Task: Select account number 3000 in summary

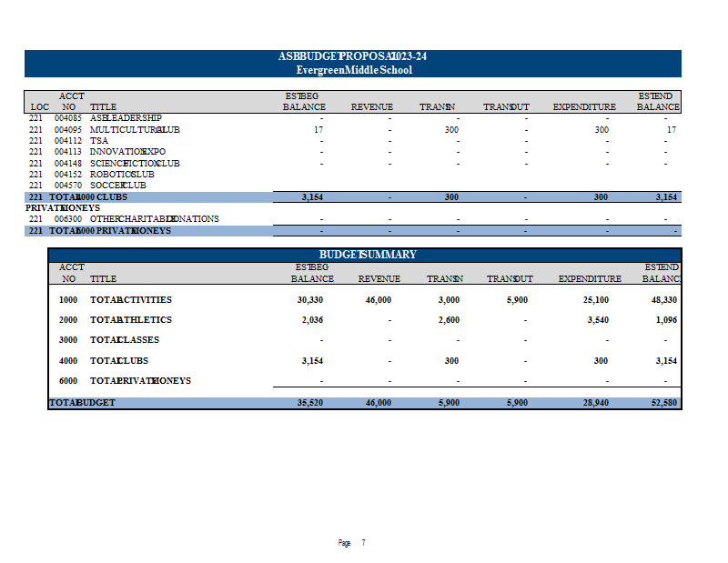Action: pos(68,340)
